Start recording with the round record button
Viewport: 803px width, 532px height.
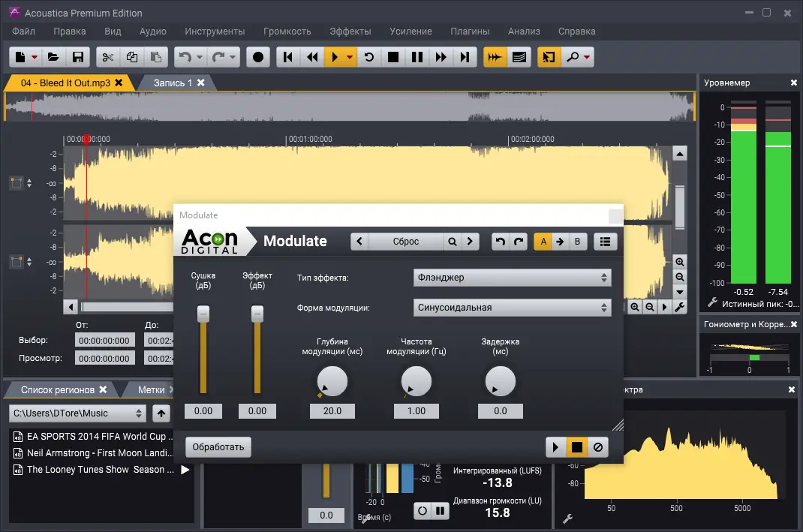(258, 57)
